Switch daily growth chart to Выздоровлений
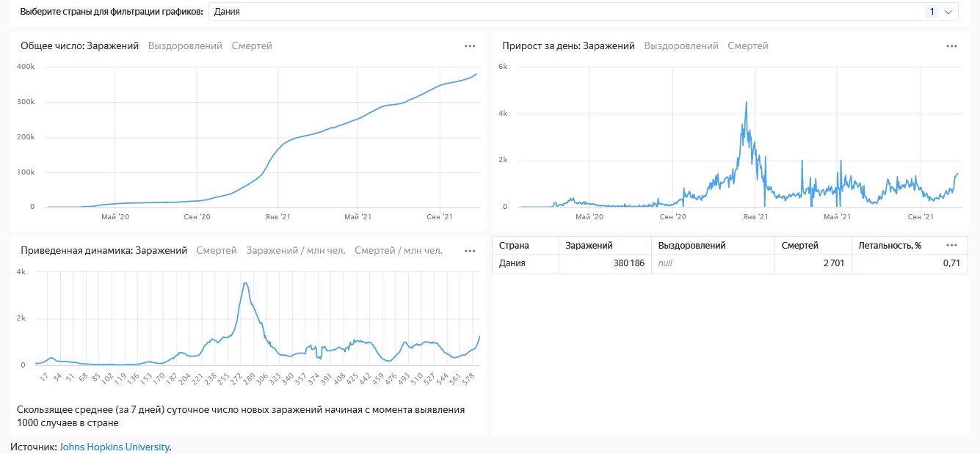 click(x=681, y=46)
